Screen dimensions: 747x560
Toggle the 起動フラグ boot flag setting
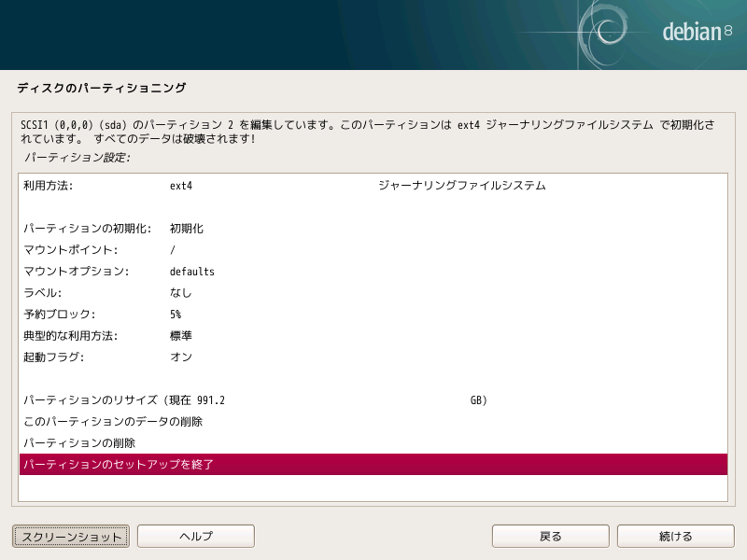pyautogui.click(x=187, y=357)
